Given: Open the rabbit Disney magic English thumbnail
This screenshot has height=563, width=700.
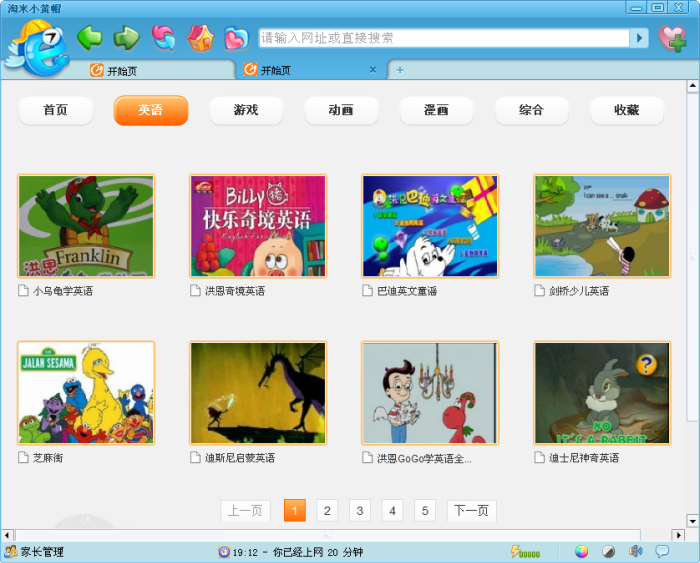Looking at the screenshot, I should [x=602, y=393].
